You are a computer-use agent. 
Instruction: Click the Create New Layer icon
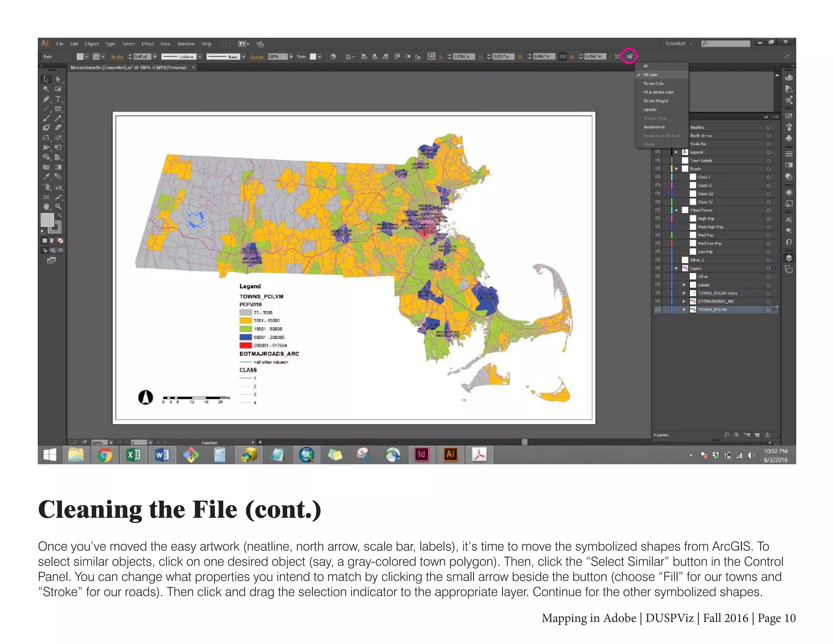pos(757,435)
